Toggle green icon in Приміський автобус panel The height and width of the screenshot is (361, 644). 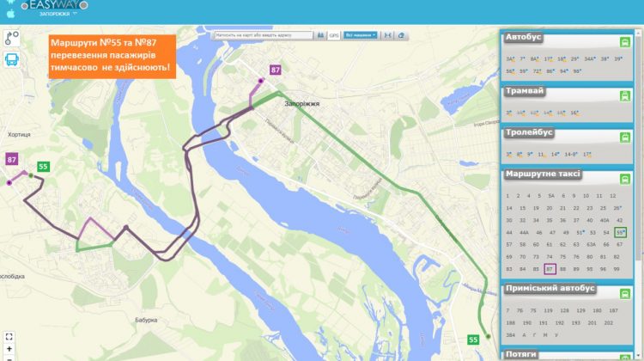(625, 294)
